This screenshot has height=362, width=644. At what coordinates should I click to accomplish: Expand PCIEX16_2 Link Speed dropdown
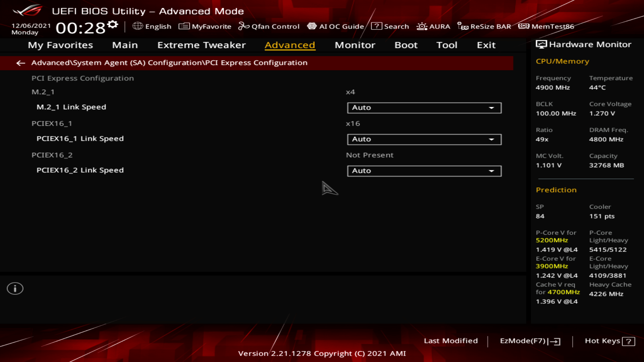coord(424,171)
